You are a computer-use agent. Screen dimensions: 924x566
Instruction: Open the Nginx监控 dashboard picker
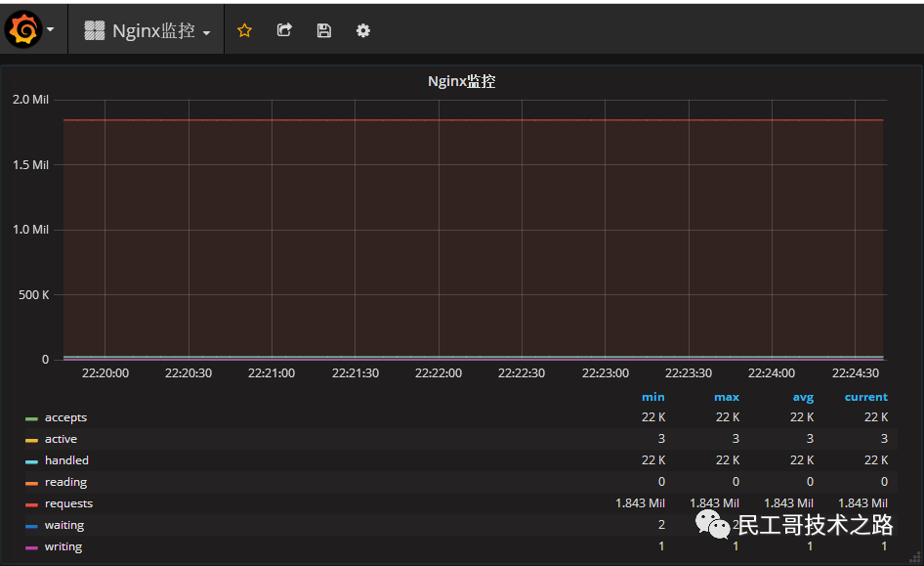[147, 30]
